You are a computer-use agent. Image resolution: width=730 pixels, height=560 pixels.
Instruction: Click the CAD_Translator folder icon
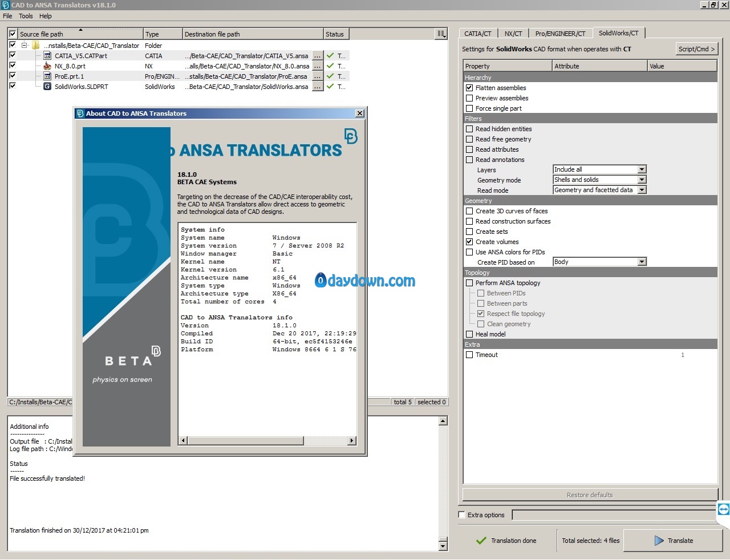coord(35,46)
